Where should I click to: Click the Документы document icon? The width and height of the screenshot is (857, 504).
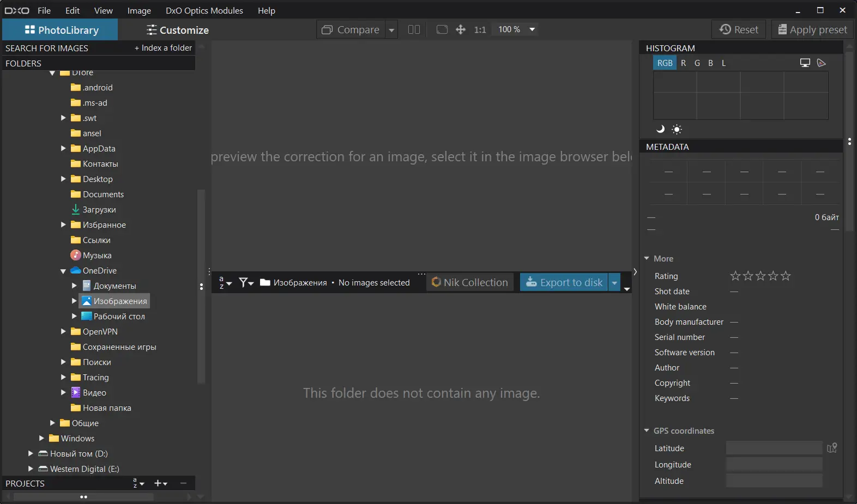pos(86,286)
